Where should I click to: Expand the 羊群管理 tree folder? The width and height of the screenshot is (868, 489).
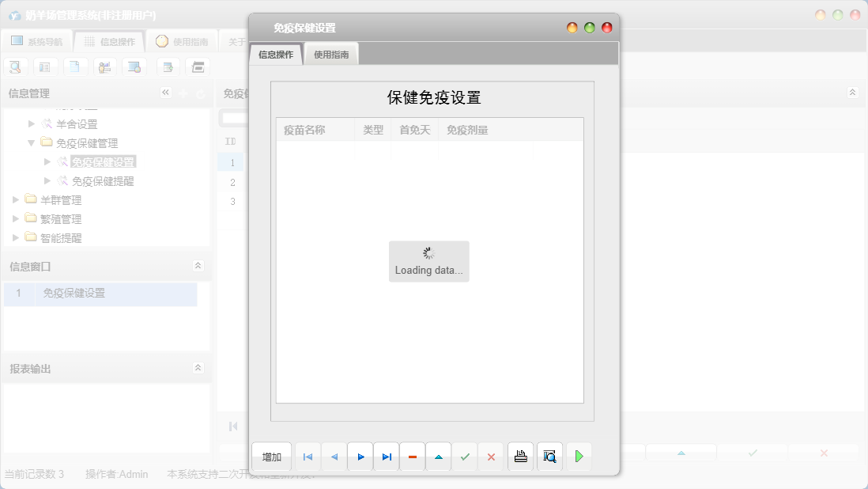15,199
